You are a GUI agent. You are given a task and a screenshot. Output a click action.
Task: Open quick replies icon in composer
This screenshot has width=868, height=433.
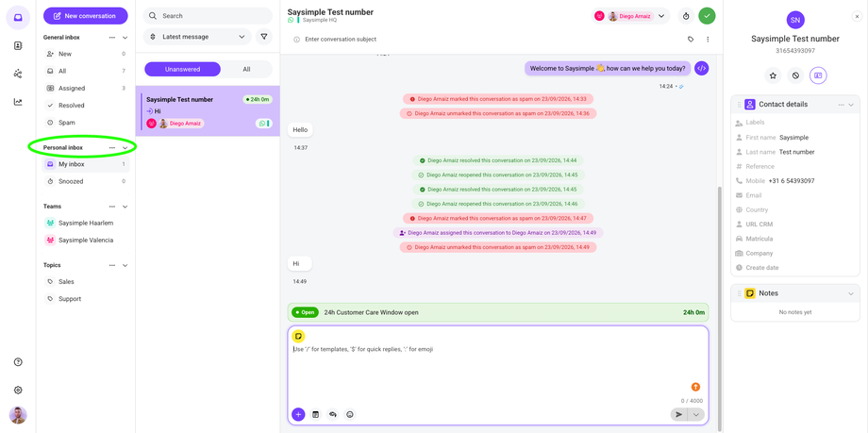pos(333,414)
